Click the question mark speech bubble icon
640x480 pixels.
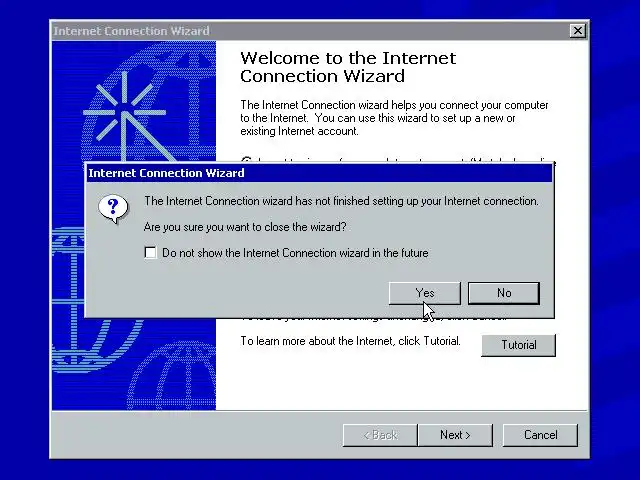point(113,209)
